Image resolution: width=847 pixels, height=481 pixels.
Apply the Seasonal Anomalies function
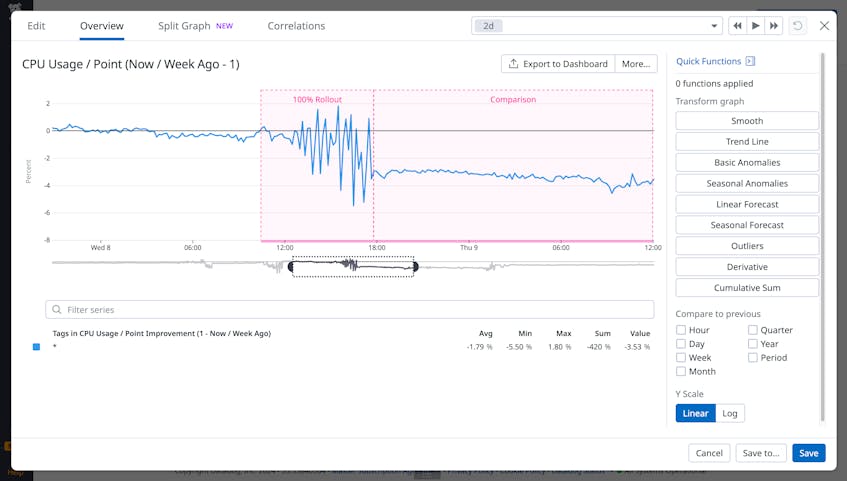pos(747,184)
